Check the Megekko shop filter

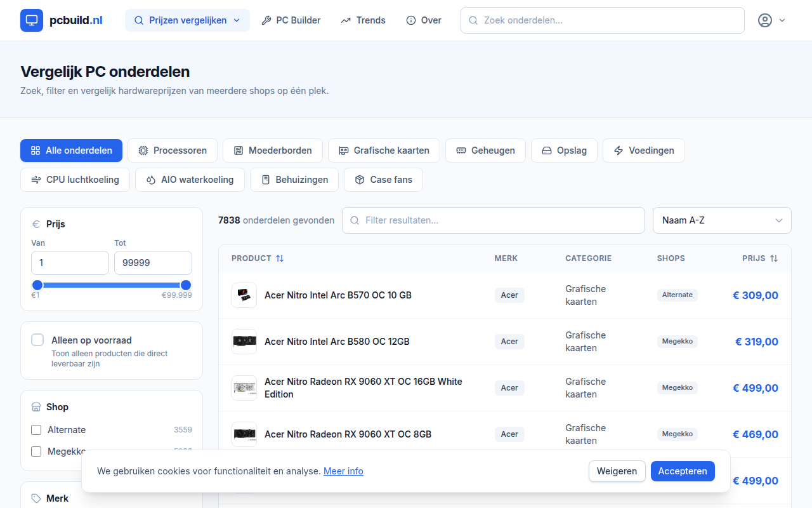[36, 451]
